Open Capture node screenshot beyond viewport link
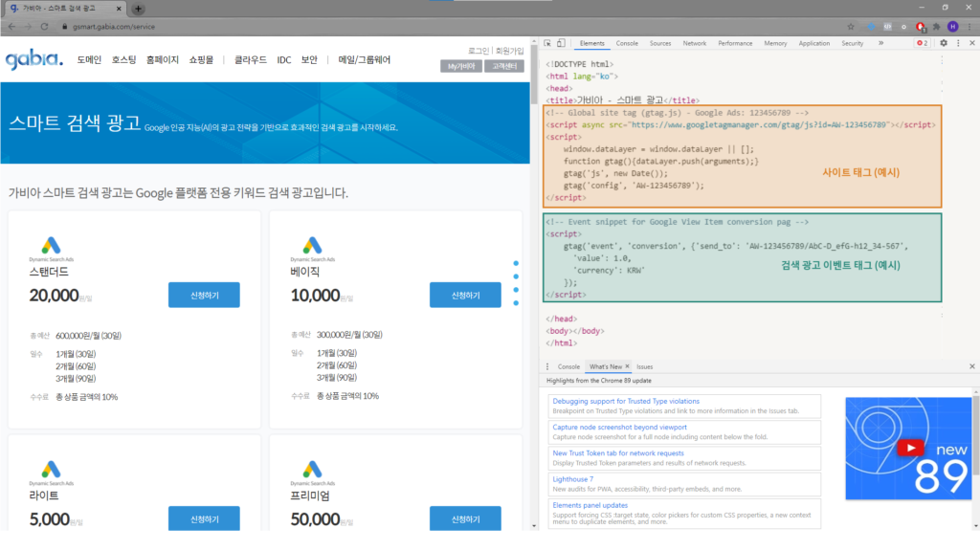The width and height of the screenshot is (980, 551). tap(619, 428)
